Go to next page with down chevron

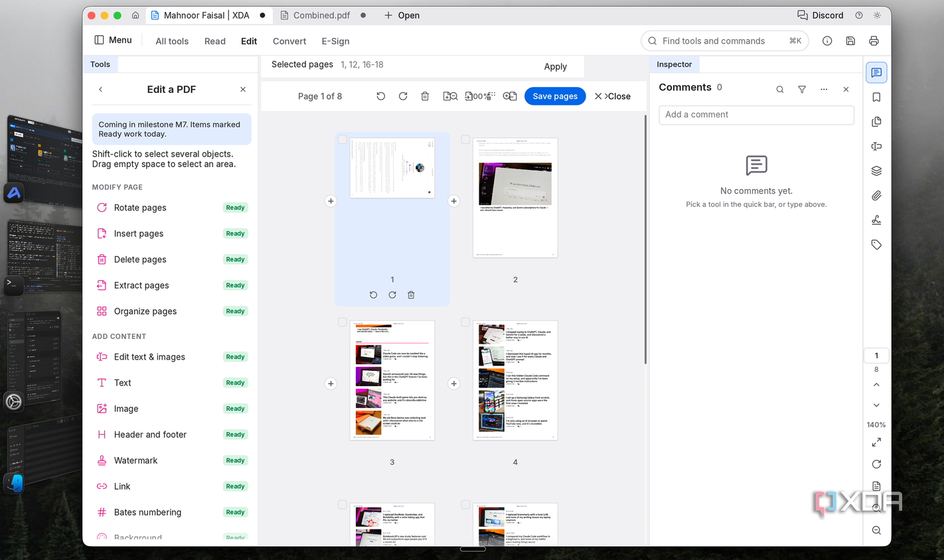(876, 405)
